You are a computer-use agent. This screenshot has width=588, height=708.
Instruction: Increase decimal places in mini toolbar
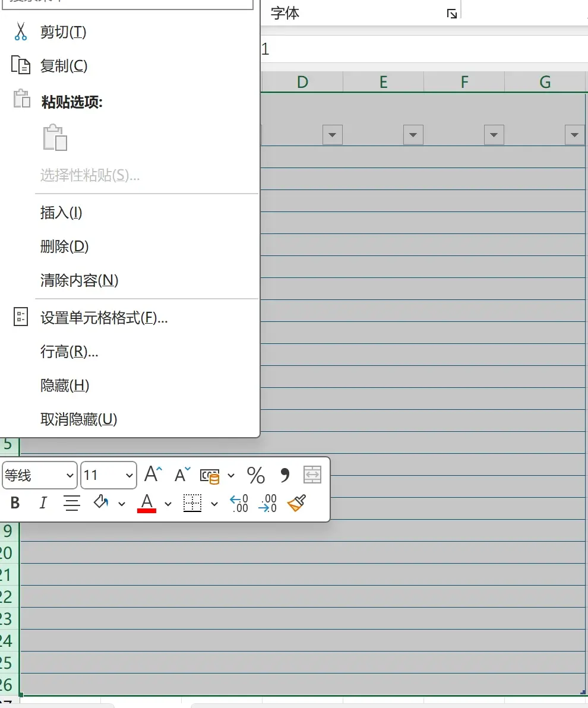pos(239,503)
